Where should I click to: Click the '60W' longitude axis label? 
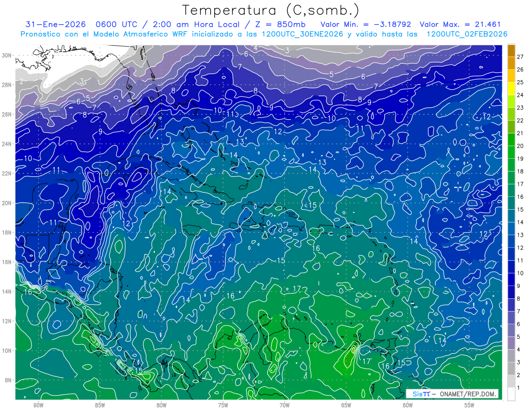[408, 406]
